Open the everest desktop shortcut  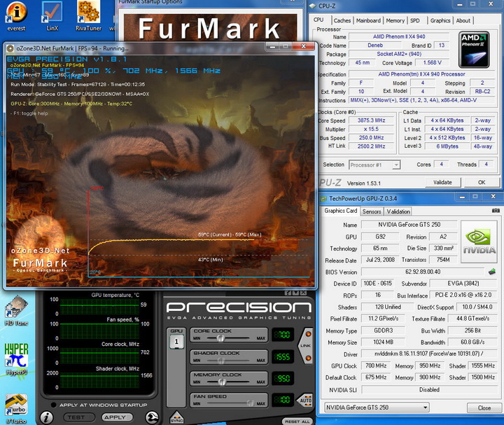pyautogui.click(x=16, y=16)
